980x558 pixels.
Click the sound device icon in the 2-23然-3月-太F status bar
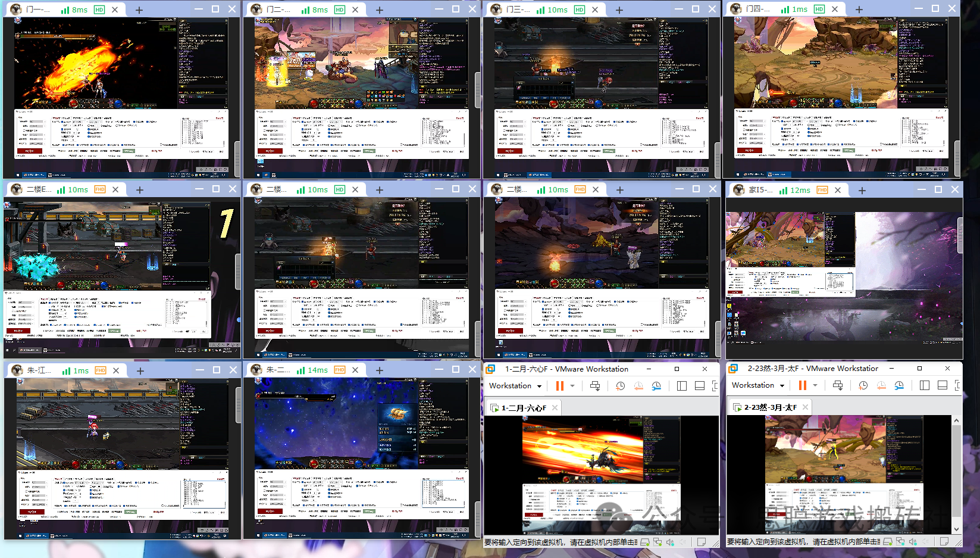pyautogui.click(x=913, y=541)
